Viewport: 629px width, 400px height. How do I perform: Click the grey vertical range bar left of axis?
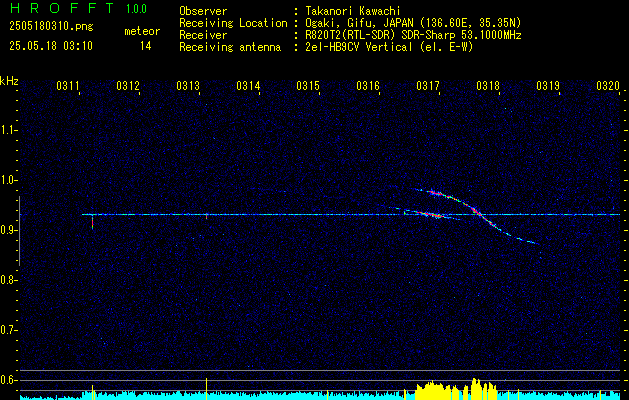(19, 231)
